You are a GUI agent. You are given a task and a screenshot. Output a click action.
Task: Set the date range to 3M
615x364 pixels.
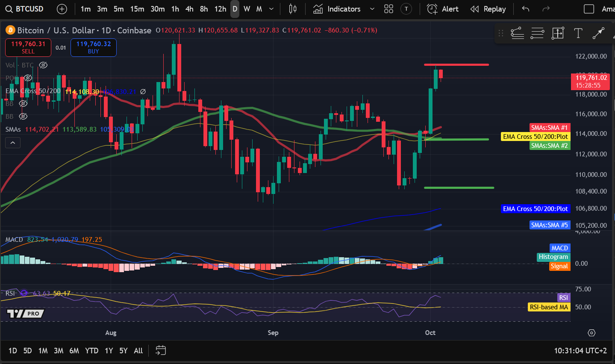tap(59, 351)
